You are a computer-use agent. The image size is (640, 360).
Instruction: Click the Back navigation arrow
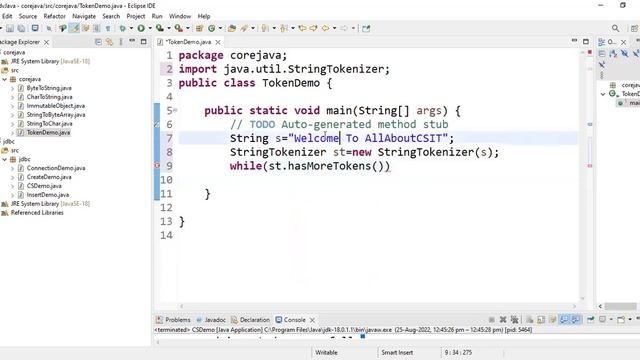coord(325,28)
